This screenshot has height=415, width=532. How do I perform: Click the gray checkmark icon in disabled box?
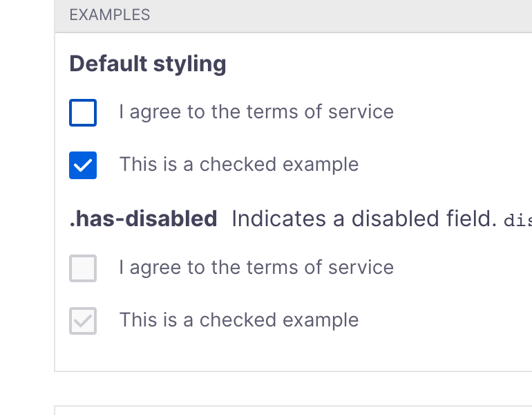[x=83, y=321]
